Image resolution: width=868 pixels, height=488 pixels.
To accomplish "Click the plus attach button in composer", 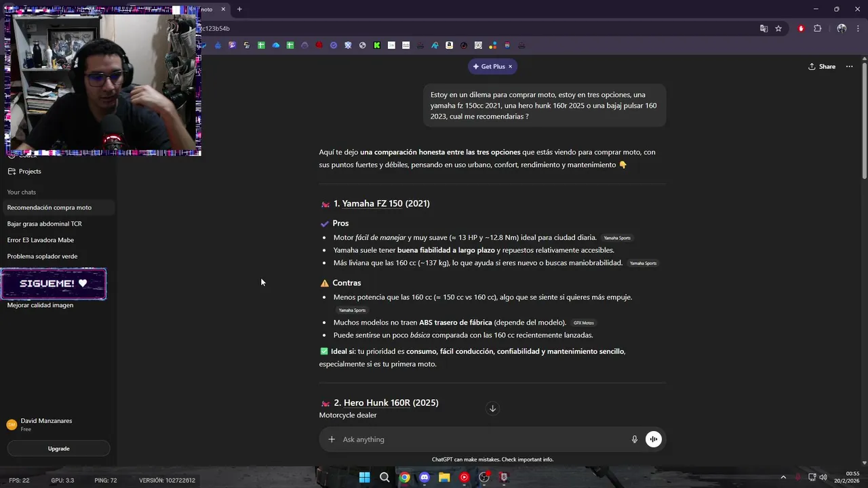I will [x=332, y=439].
